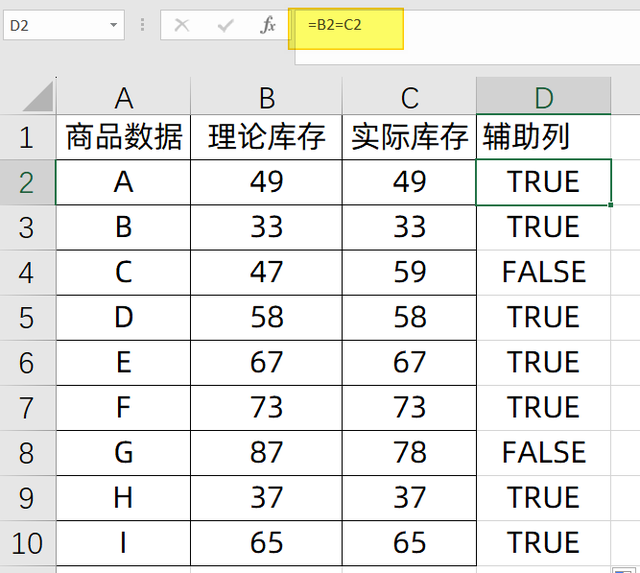Select cell D3 showing TRUE
Image resolution: width=640 pixels, height=573 pixels.
point(544,227)
